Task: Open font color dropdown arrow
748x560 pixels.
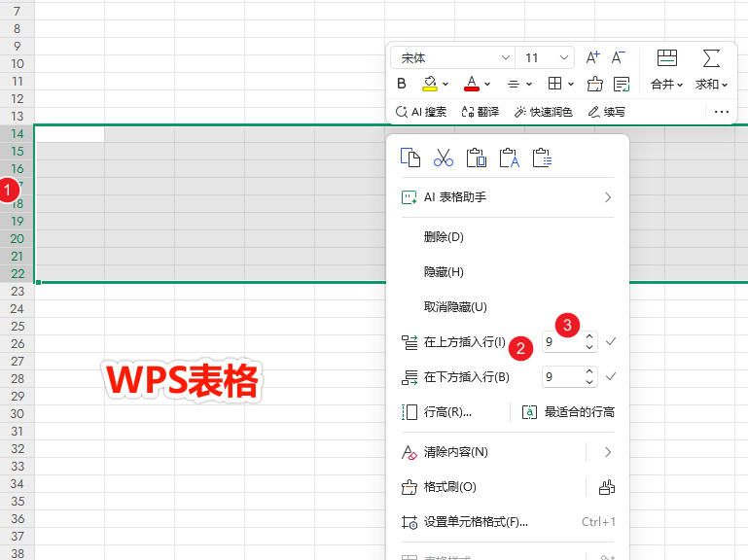Action: pos(487,85)
